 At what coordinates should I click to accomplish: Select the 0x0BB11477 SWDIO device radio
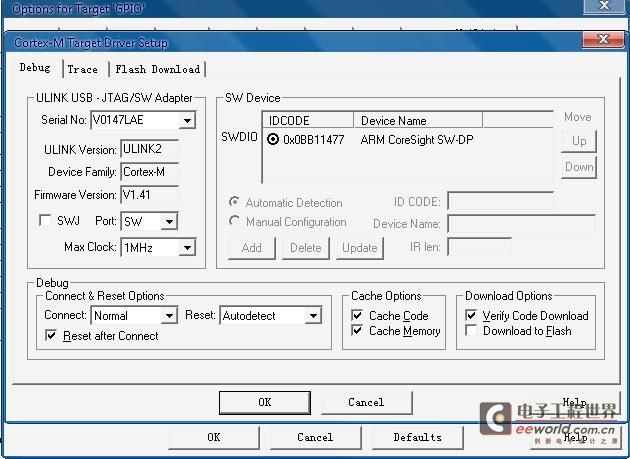[273, 139]
